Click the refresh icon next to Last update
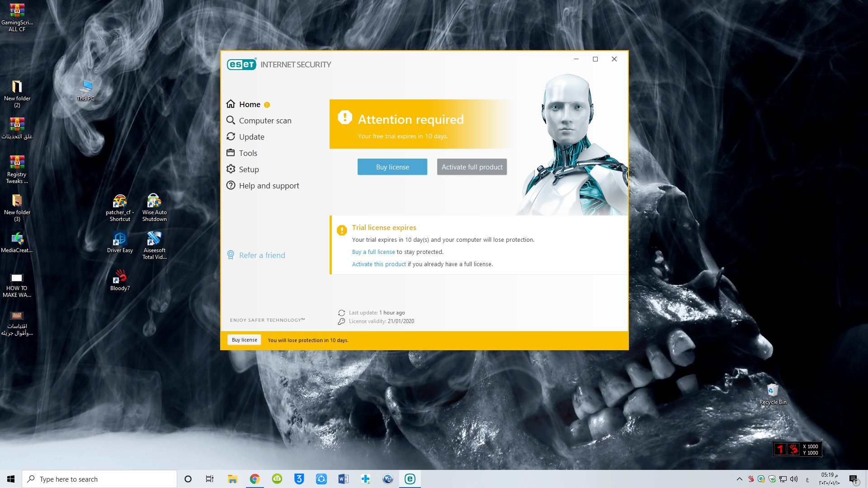868x488 pixels. (341, 313)
